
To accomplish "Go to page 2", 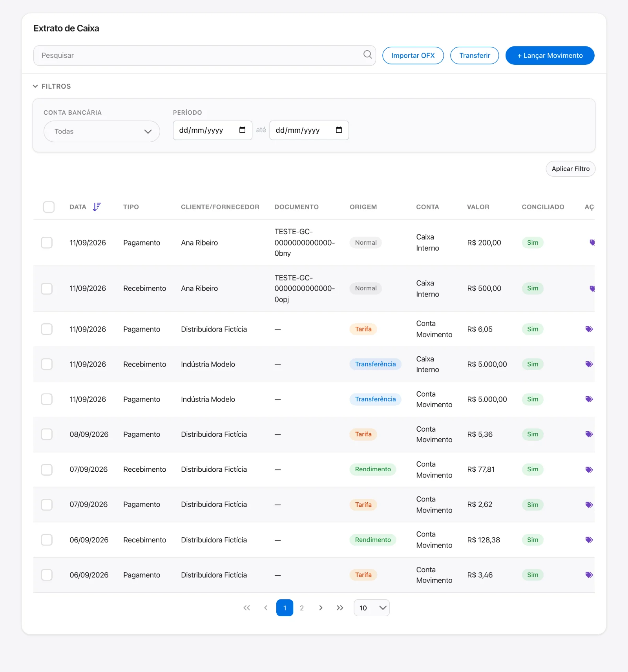I will click(302, 608).
